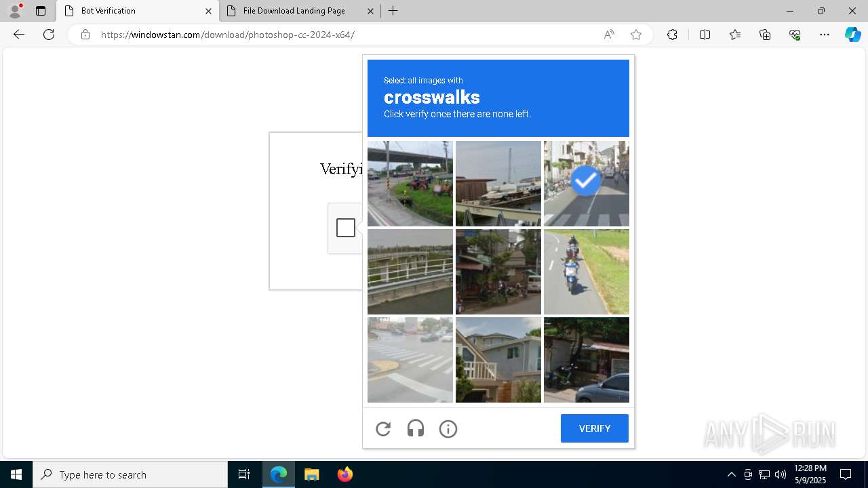The width and height of the screenshot is (868, 488).
Task: Open Microsoft Edge from taskbar
Action: pos(279,474)
